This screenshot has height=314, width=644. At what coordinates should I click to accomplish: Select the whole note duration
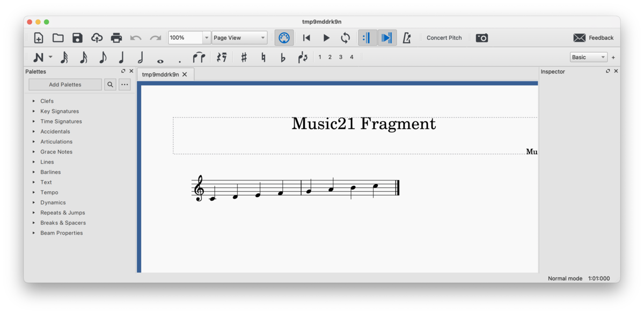tap(159, 57)
